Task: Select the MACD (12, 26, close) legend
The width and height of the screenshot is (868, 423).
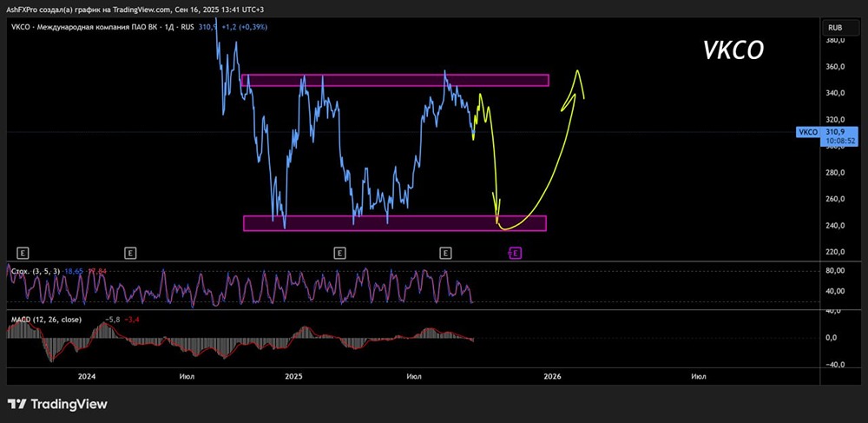Action: point(46,320)
